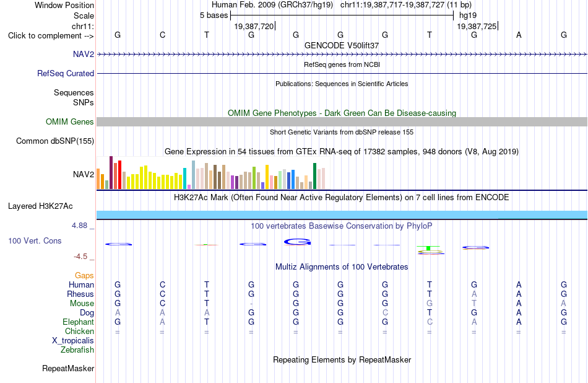Select the Basewise Conservation by PhyloP title
This screenshot has width=588, height=383.
click(x=342, y=226)
